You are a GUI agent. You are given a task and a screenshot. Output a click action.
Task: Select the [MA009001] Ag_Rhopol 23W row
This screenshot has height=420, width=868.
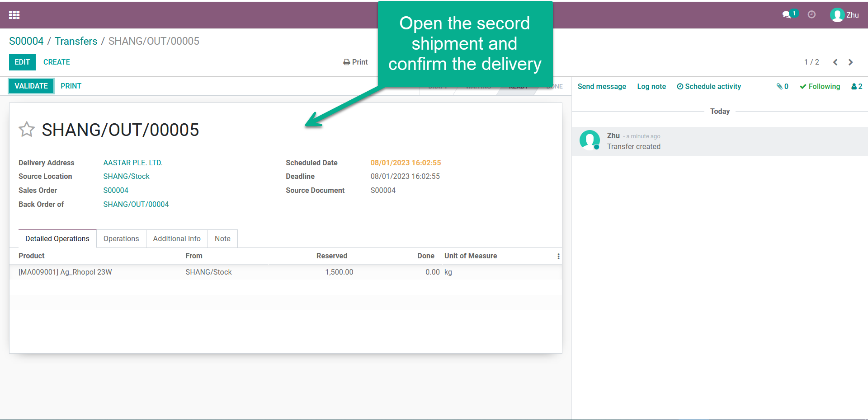coord(286,272)
